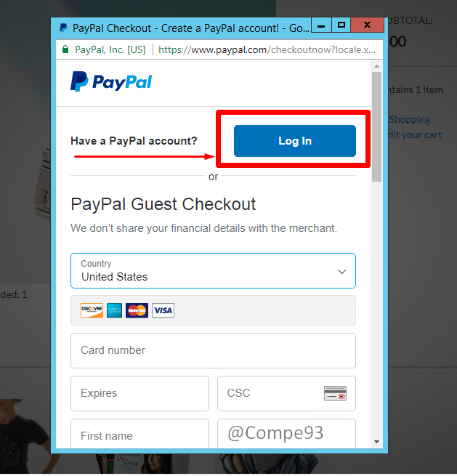The width and height of the screenshot is (457, 476).
Task: Open the Country dropdown showing United States
Action: (213, 270)
